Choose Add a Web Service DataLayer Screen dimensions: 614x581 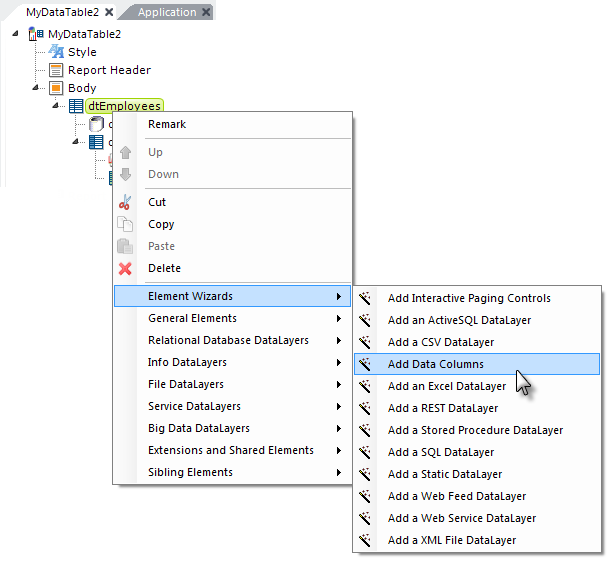[x=477, y=518]
